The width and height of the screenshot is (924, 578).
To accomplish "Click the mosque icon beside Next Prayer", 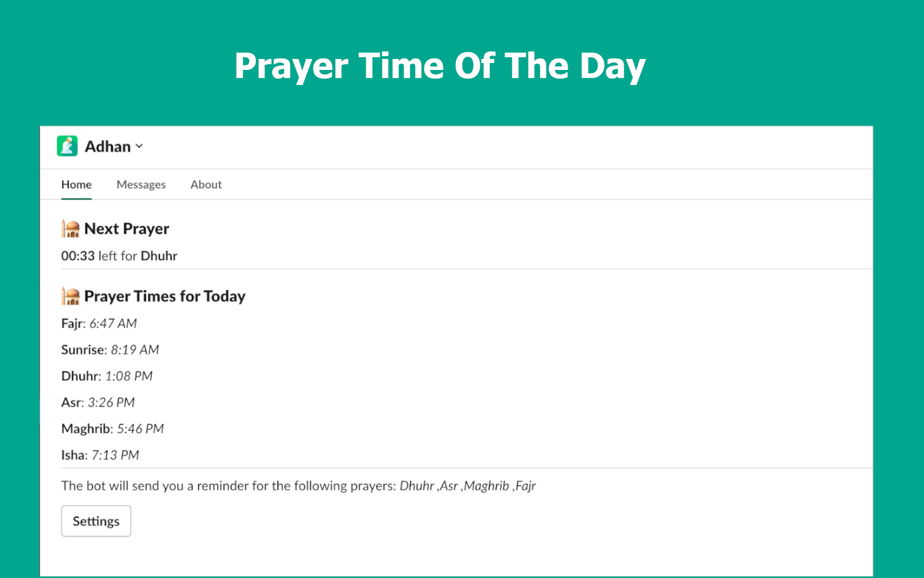I will [x=70, y=228].
